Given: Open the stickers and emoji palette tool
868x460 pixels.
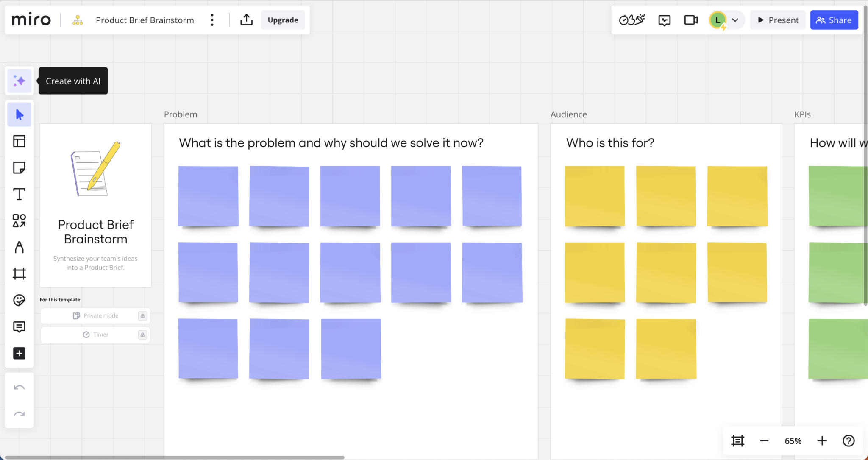Looking at the screenshot, I should (x=19, y=301).
